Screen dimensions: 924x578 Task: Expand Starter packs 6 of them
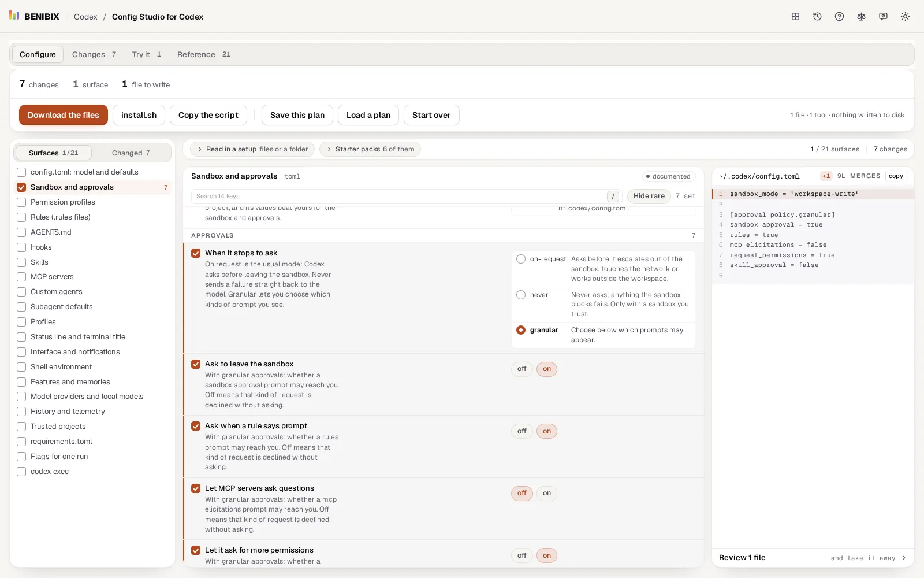pos(370,149)
